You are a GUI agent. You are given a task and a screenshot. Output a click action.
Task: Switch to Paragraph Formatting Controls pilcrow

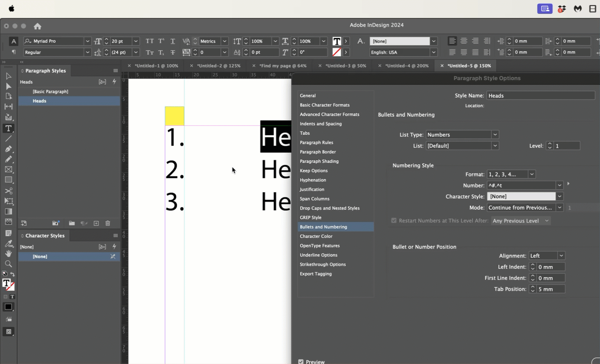point(14,52)
